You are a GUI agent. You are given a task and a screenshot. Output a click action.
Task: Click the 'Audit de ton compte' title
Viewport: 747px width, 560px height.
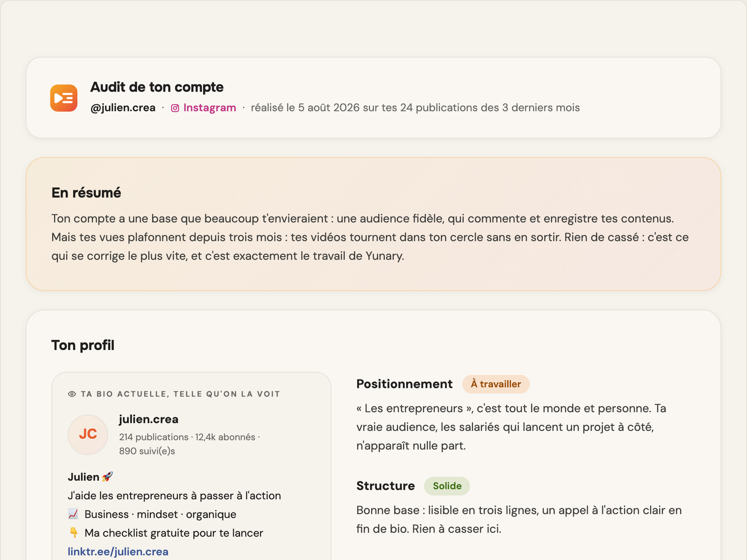(157, 87)
